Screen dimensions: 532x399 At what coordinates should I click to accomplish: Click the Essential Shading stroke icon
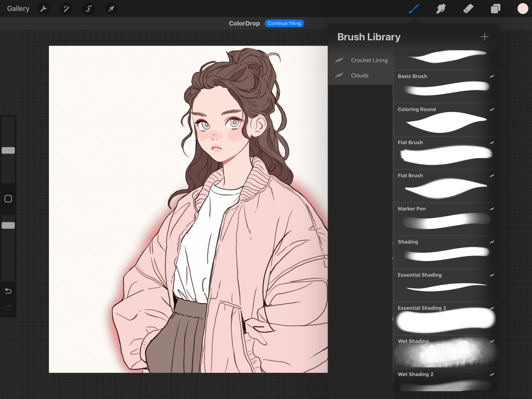pos(492,275)
